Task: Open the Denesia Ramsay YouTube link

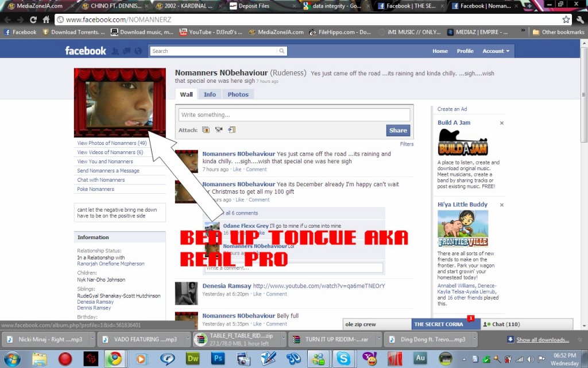Action: pos(319,286)
